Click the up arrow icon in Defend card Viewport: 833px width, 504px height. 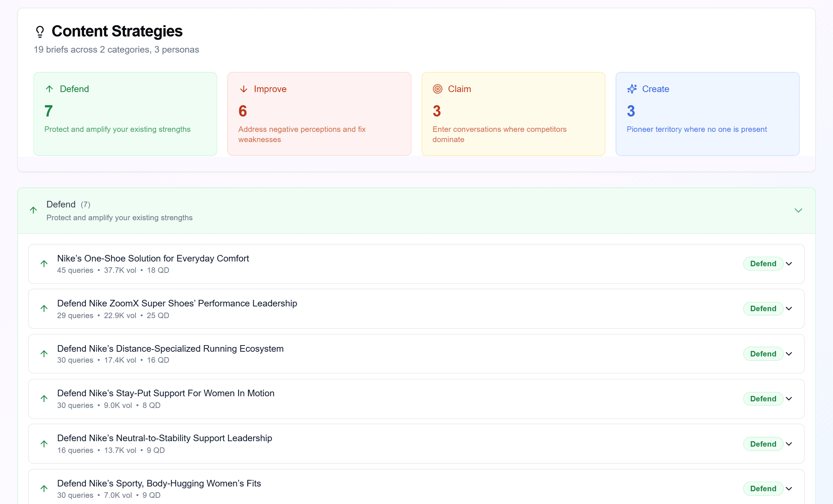(x=49, y=89)
